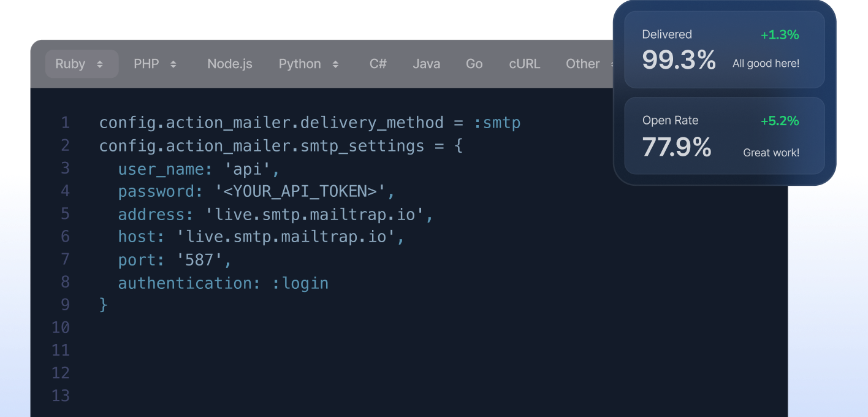Expand the Python variant dropdown arrows
The width and height of the screenshot is (868, 417).
pos(335,64)
